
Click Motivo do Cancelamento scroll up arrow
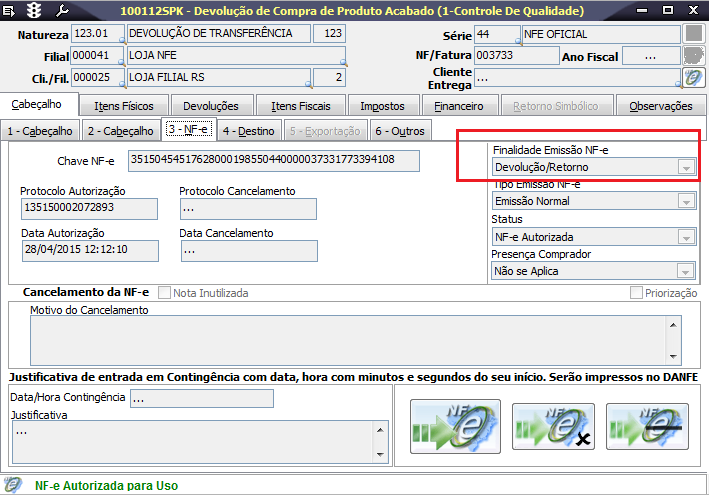tap(673, 325)
